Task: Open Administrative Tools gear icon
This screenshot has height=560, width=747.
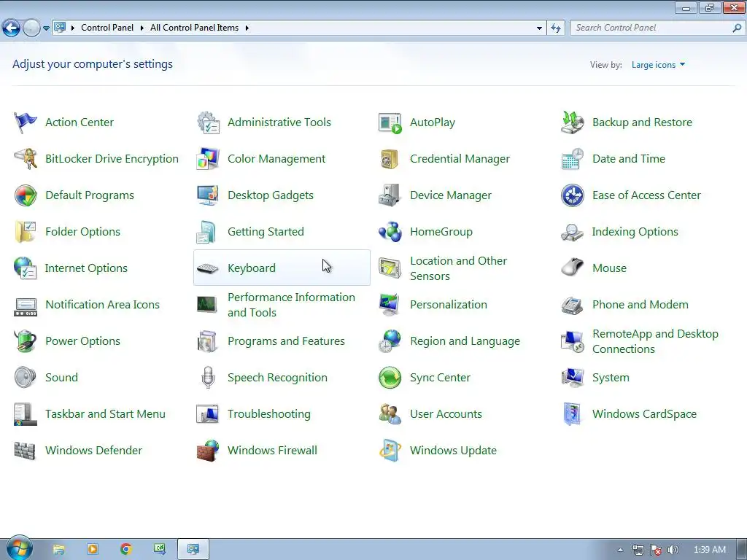Action: (x=208, y=122)
